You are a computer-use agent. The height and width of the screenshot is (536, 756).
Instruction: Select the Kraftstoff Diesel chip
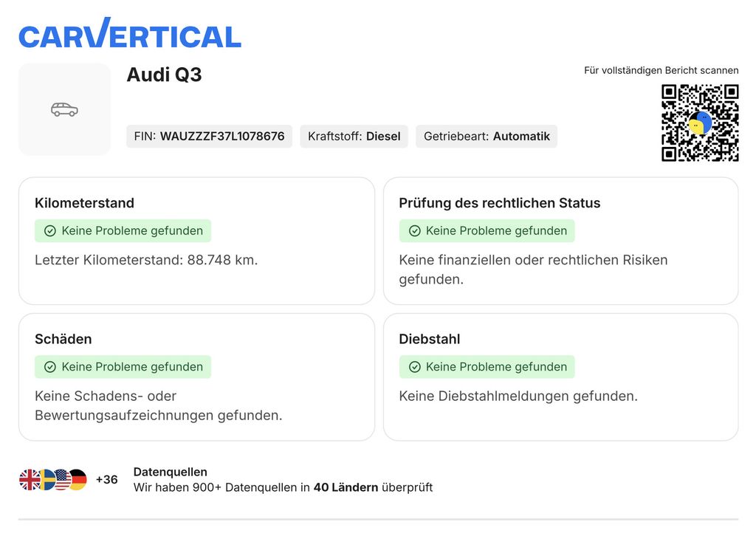pyautogui.click(x=354, y=137)
